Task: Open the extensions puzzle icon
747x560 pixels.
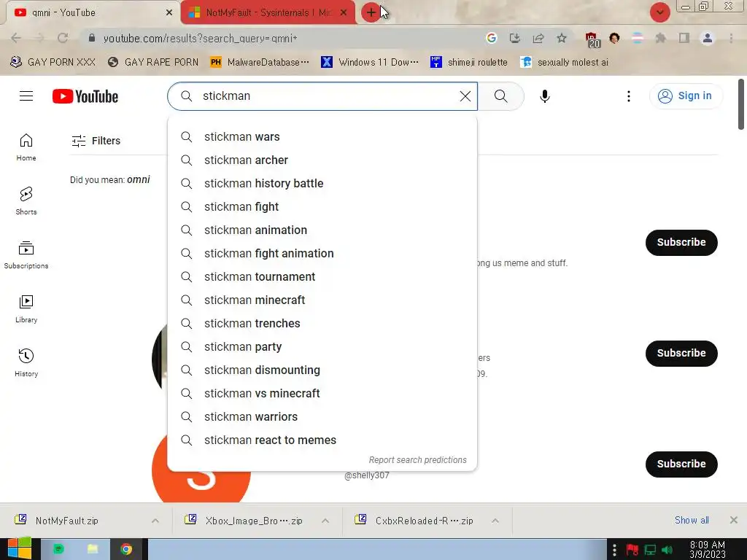Action: pyautogui.click(x=661, y=38)
